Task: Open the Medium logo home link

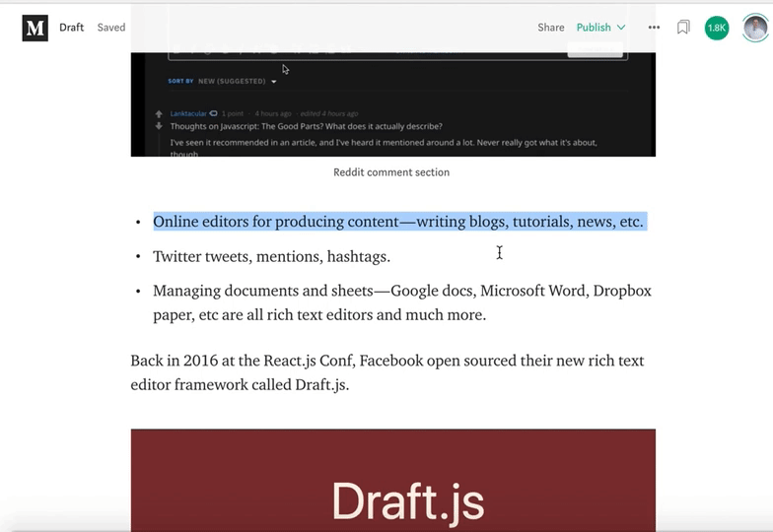Action: coord(35,28)
